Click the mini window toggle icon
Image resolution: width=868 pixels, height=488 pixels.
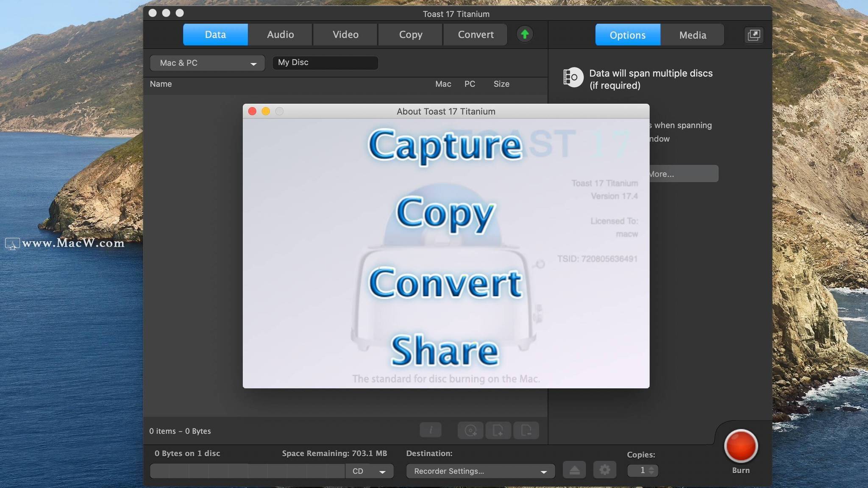click(754, 35)
